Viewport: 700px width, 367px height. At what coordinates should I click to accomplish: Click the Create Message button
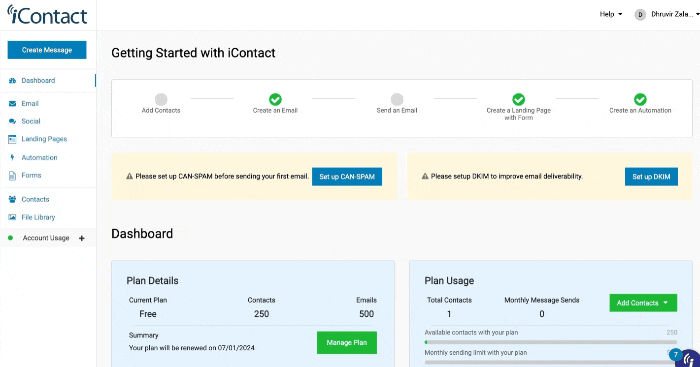[x=47, y=50]
